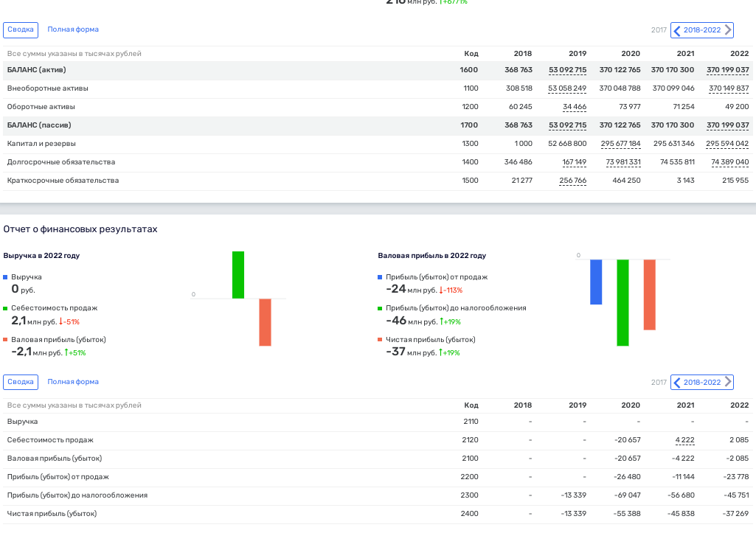756x533 pixels.
Task: Click the underlined value 370 149 837 for Внеоборотные активы
Action: [729, 88]
